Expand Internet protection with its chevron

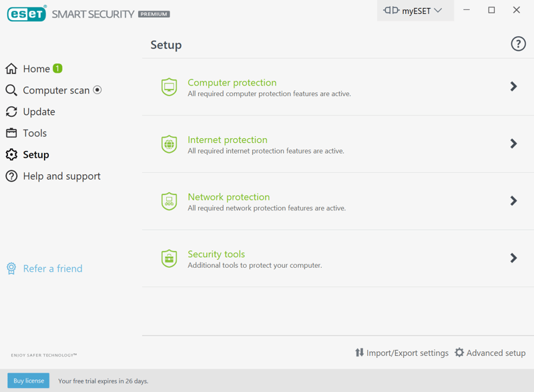[x=513, y=144]
